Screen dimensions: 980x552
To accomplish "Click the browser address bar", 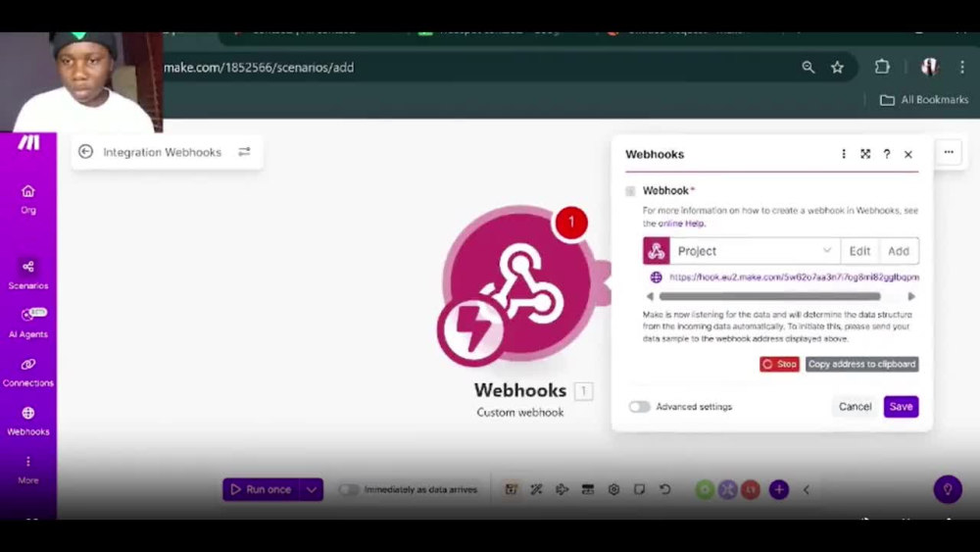I will click(475, 68).
